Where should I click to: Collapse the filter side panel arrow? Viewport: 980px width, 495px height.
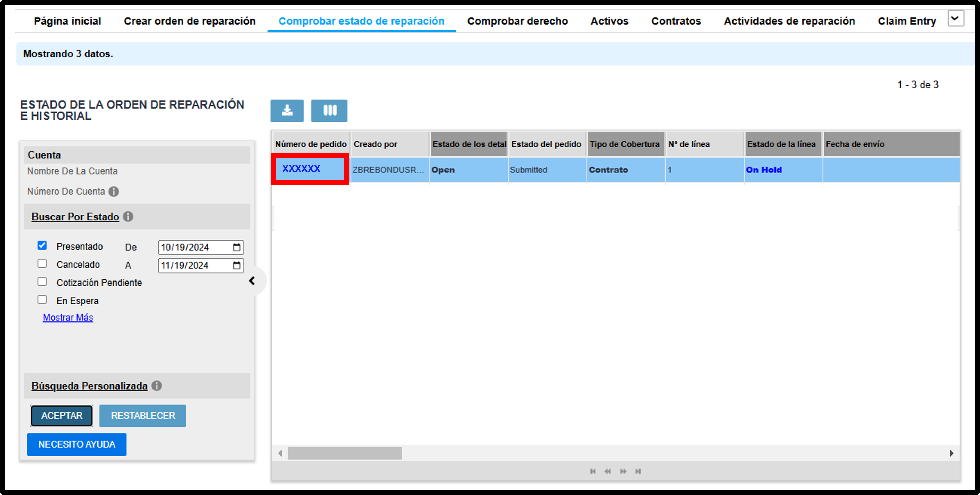pyautogui.click(x=252, y=281)
